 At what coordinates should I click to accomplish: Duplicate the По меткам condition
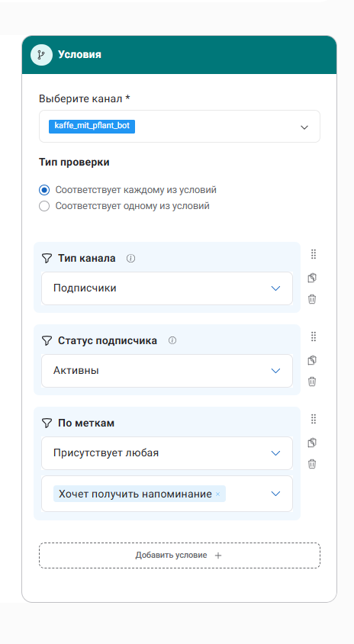coord(312,443)
